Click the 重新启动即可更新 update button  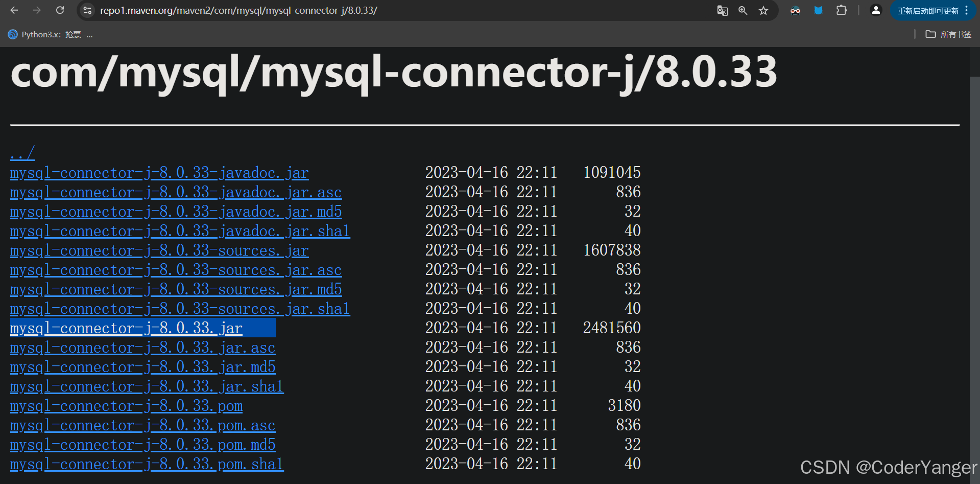pyautogui.click(x=928, y=11)
